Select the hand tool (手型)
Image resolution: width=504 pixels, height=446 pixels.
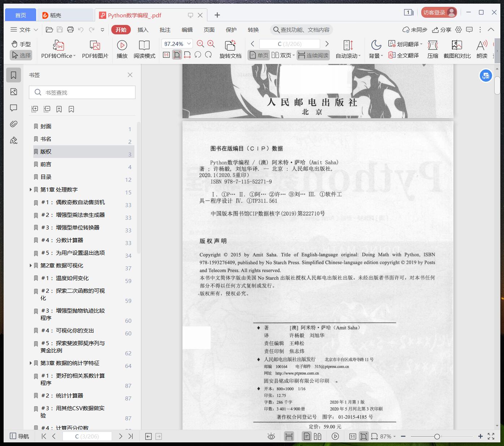click(21, 44)
